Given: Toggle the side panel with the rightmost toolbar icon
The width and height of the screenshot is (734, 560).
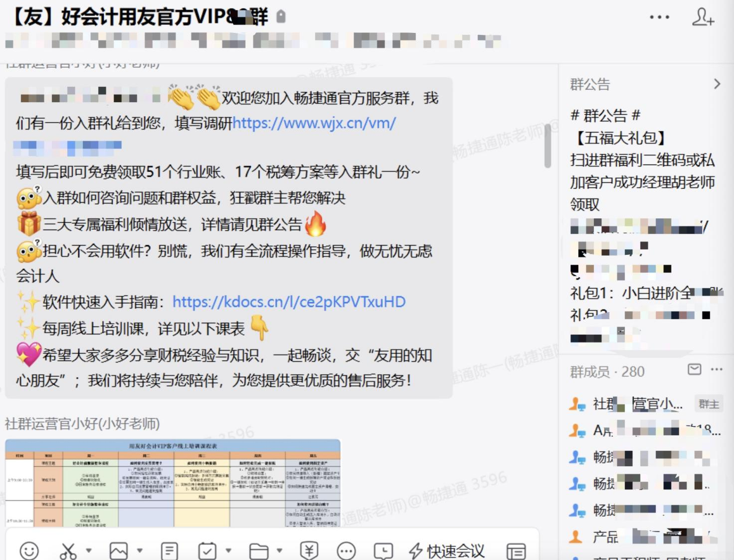Looking at the screenshot, I should [x=516, y=551].
